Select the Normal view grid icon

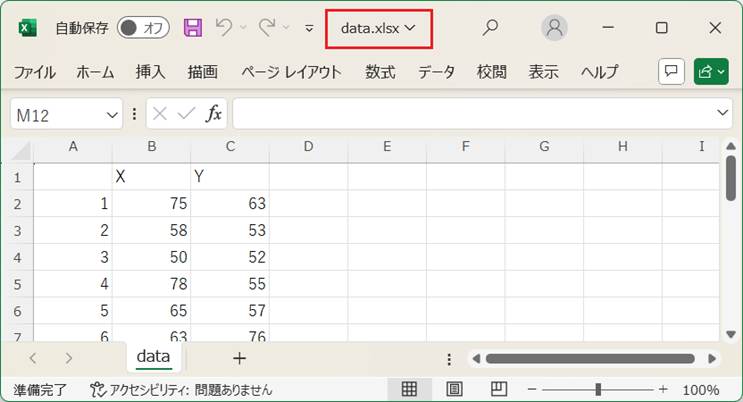coord(409,389)
